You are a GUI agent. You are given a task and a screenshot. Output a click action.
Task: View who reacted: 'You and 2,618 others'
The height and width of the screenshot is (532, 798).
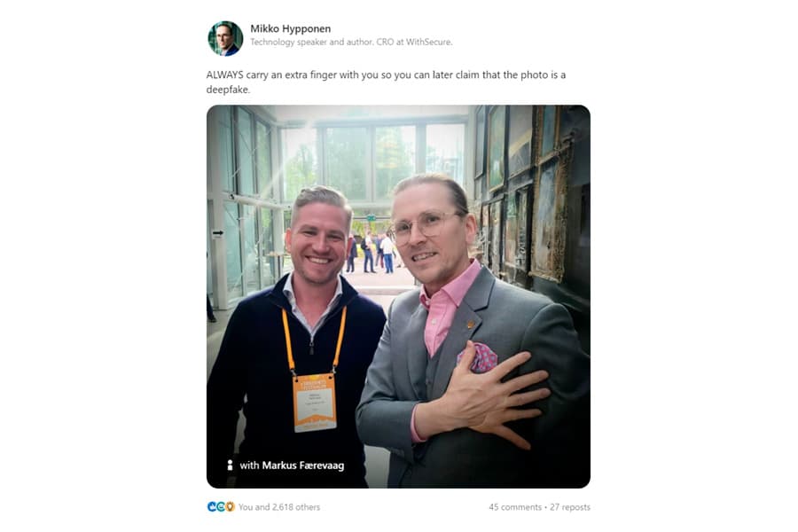[x=279, y=507]
